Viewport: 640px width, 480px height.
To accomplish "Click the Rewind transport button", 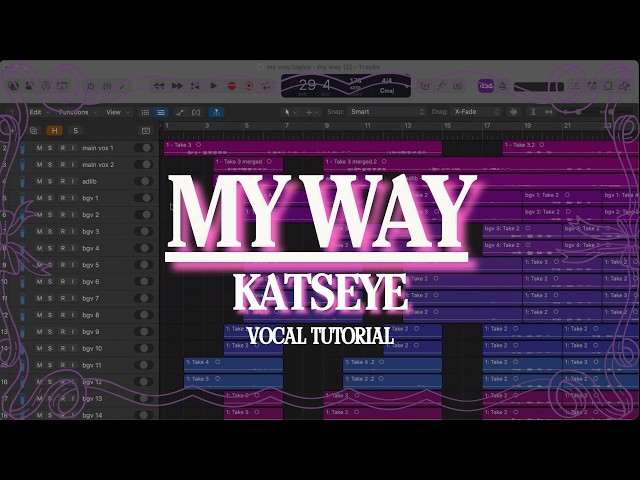I will click(x=158, y=86).
